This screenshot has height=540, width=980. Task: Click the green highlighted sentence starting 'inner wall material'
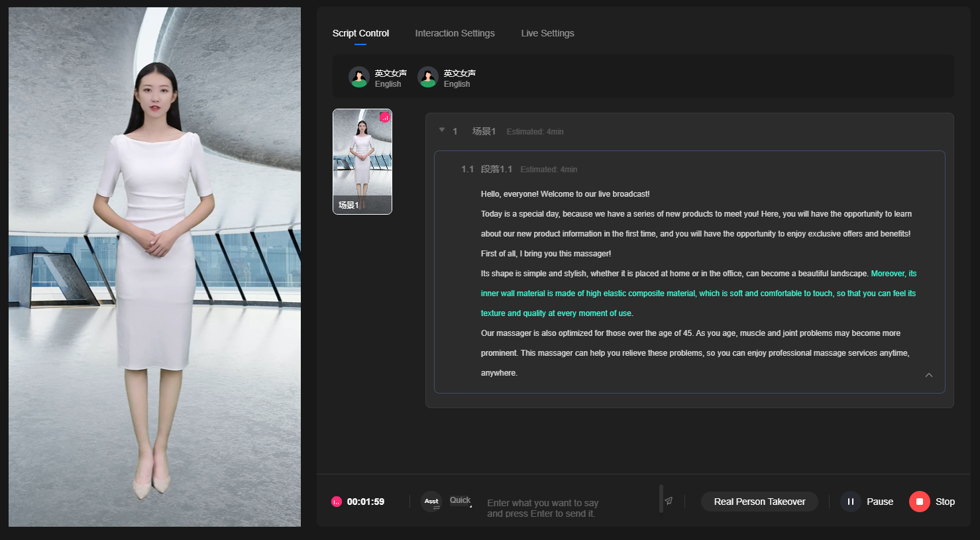[698, 294]
